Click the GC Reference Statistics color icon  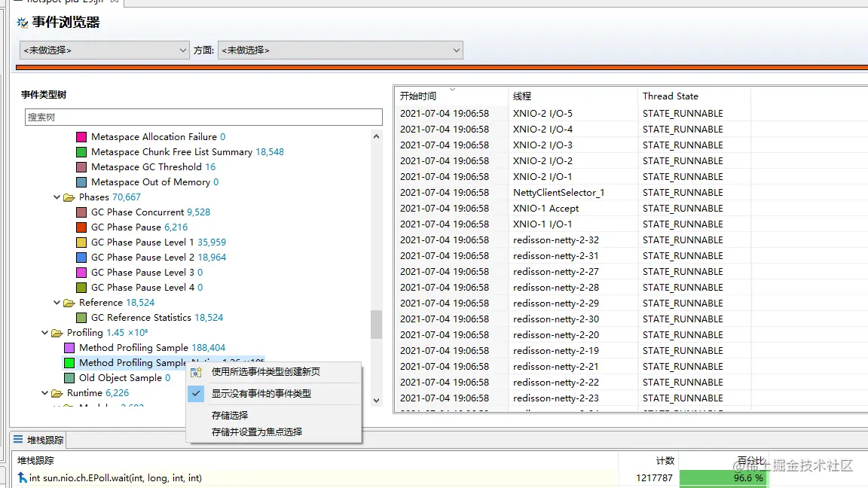point(81,318)
